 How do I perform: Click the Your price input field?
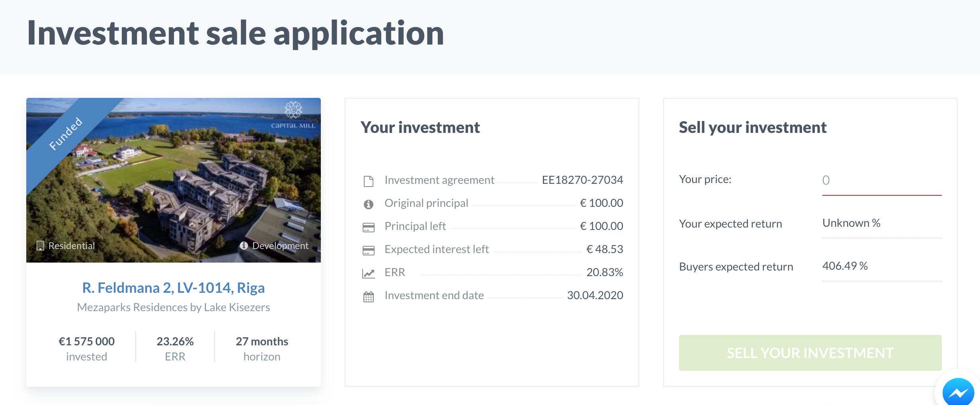click(882, 181)
